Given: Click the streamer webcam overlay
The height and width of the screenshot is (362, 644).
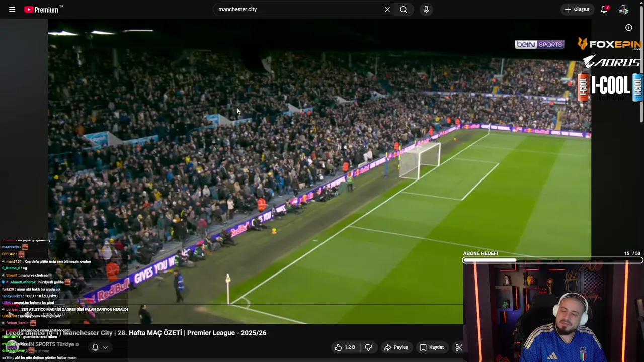Looking at the screenshot, I should tap(553, 312).
